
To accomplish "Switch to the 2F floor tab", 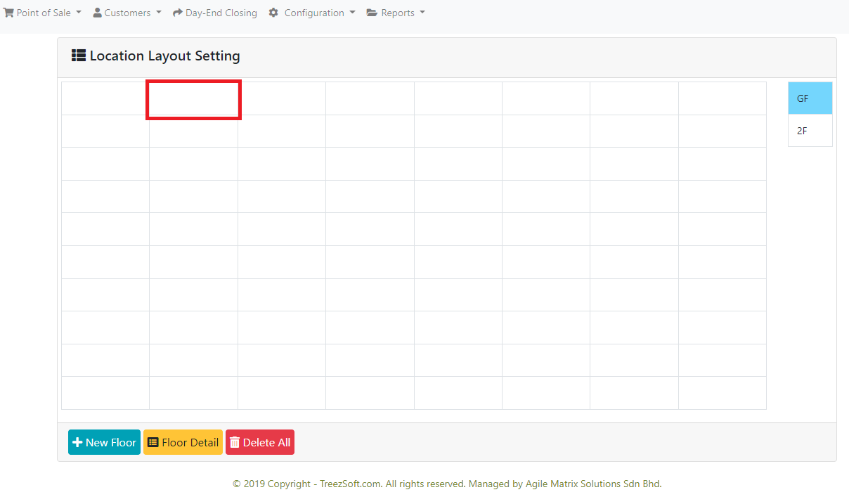I will tap(810, 131).
